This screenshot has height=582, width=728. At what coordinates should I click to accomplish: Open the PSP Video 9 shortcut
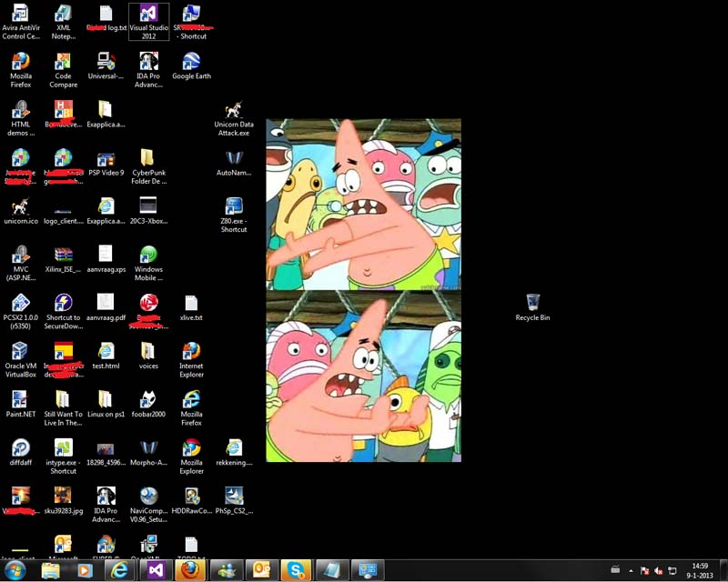[106, 163]
